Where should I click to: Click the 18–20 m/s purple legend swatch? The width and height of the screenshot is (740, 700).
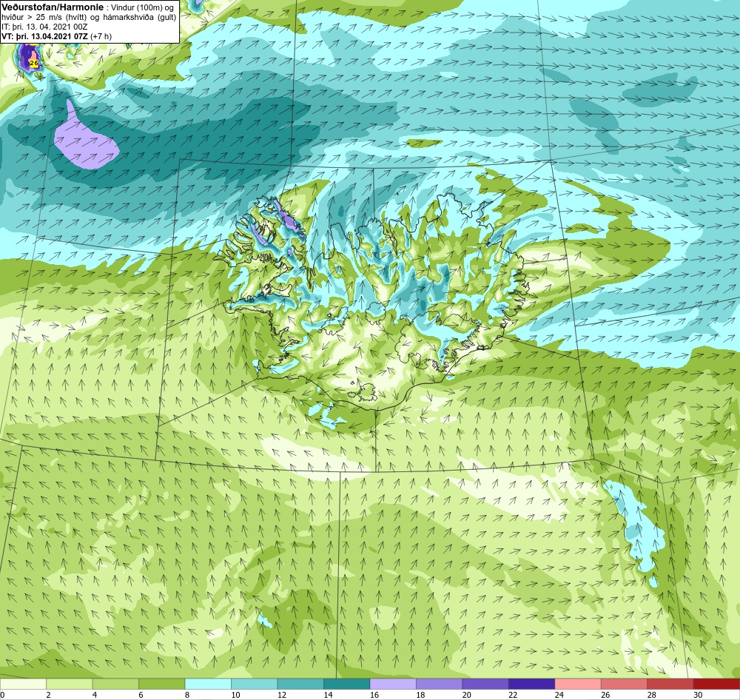[x=440, y=684]
